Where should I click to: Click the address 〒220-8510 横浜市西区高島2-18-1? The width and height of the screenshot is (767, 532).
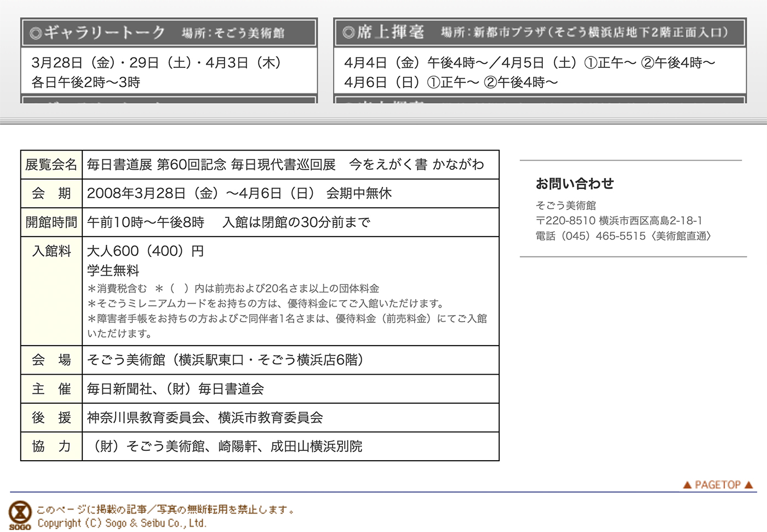click(x=619, y=221)
